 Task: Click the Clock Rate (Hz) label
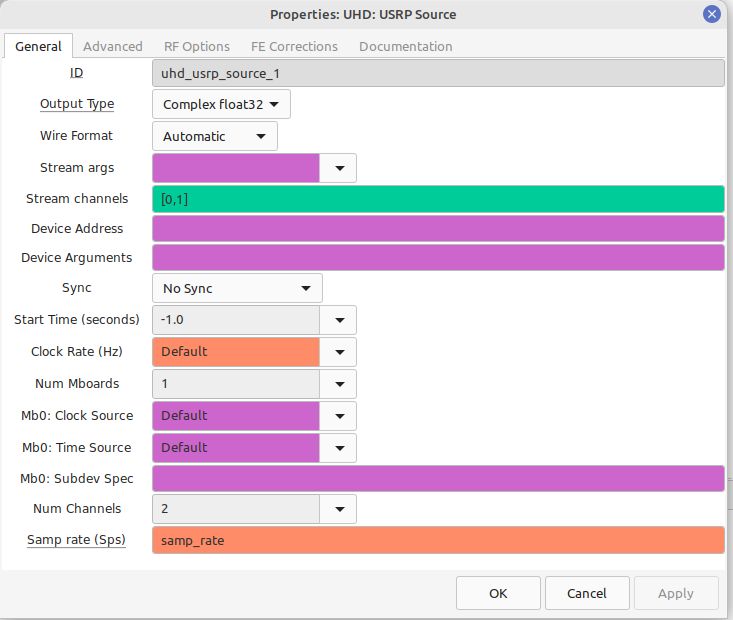coord(77,352)
